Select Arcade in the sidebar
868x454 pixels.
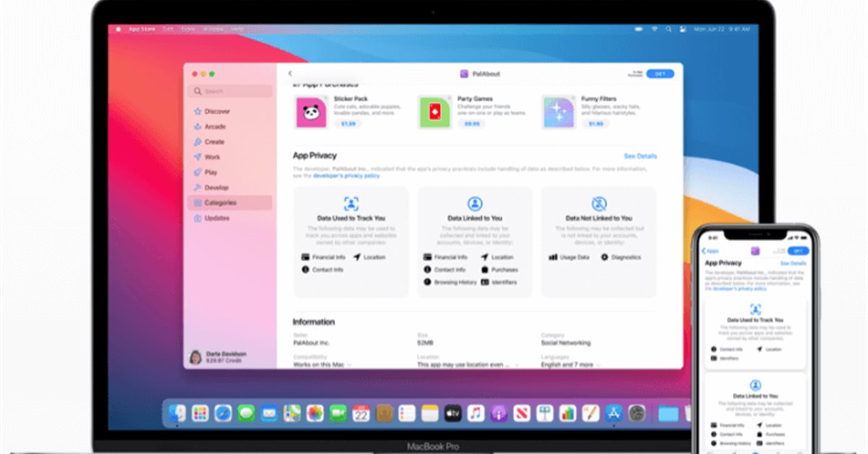coord(215,127)
